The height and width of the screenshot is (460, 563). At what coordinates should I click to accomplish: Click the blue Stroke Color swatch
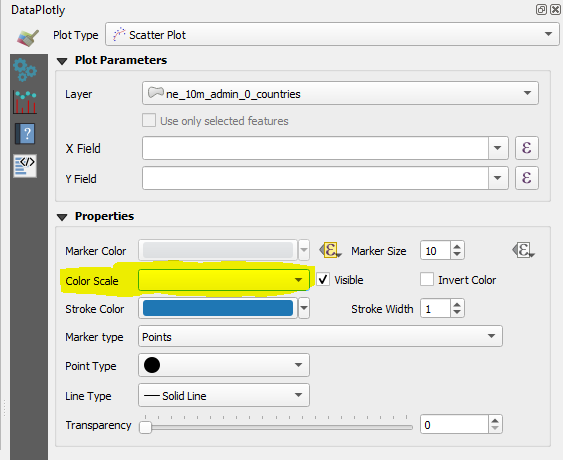(x=218, y=308)
